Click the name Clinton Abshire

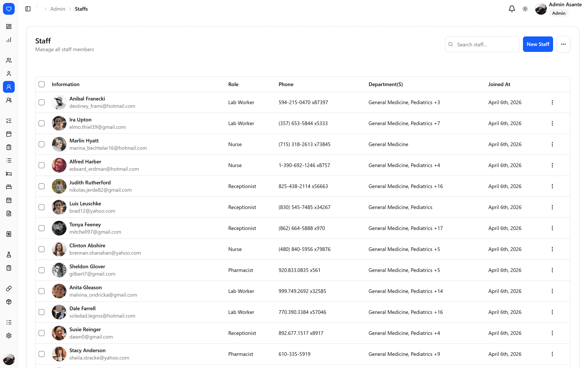[87, 246]
